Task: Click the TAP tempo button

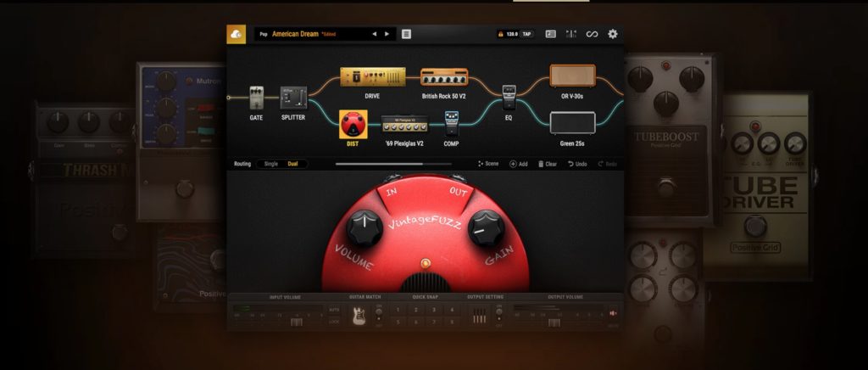Action: (x=526, y=34)
